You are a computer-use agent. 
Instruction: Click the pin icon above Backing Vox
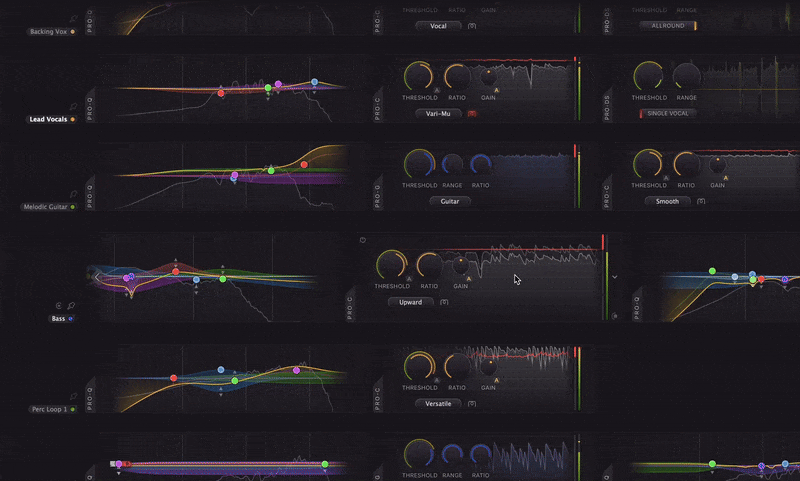tap(74, 19)
